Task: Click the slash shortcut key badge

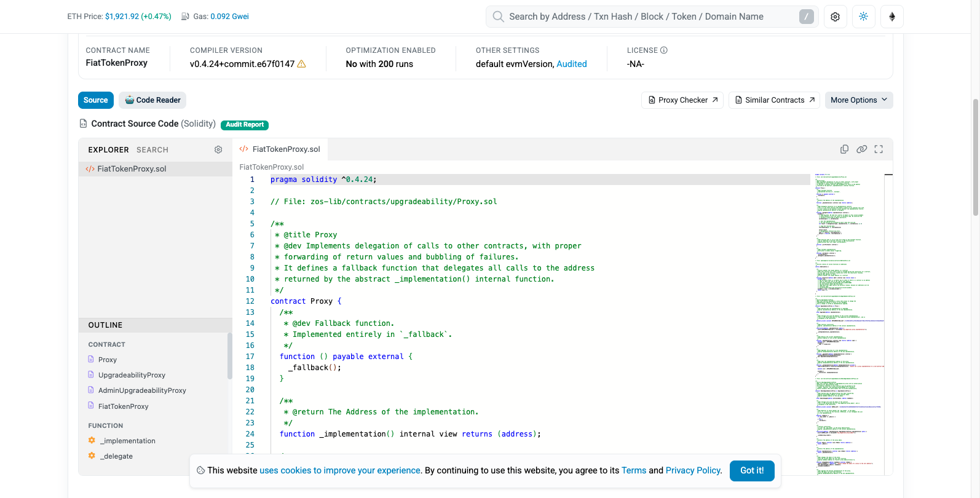Action: pyautogui.click(x=807, y=17)
